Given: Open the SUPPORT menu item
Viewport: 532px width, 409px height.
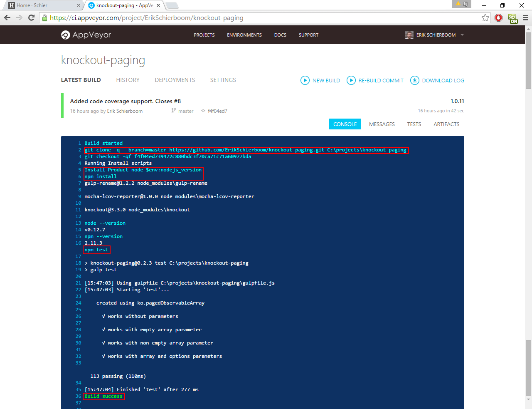Looking at the screenshot, I should (308, 35).
